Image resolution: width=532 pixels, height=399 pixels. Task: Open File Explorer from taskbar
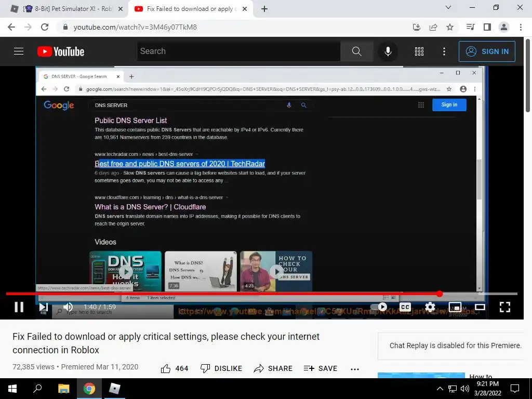point(63,389)
